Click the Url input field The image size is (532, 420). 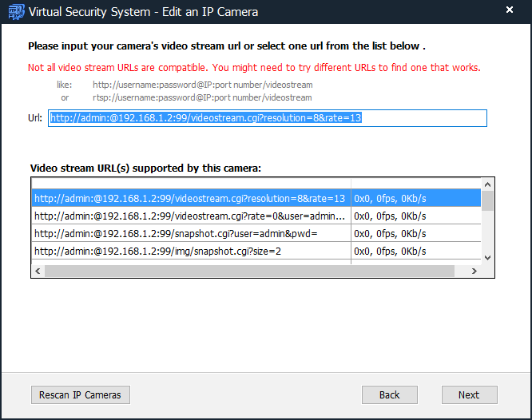tap(267, 118)
